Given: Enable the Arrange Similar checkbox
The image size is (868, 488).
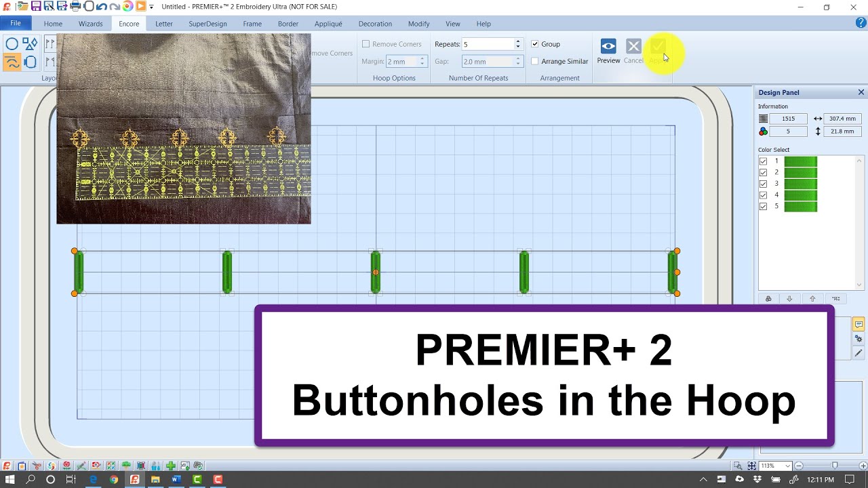Looking at the screenshot, I should click(535, 62).
